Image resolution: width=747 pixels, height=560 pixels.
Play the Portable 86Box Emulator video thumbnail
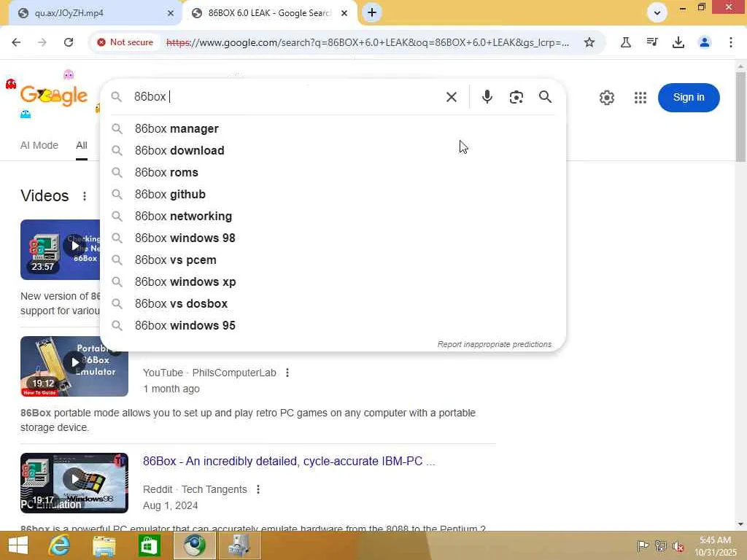pyautogui.click(x=74, y=366)
